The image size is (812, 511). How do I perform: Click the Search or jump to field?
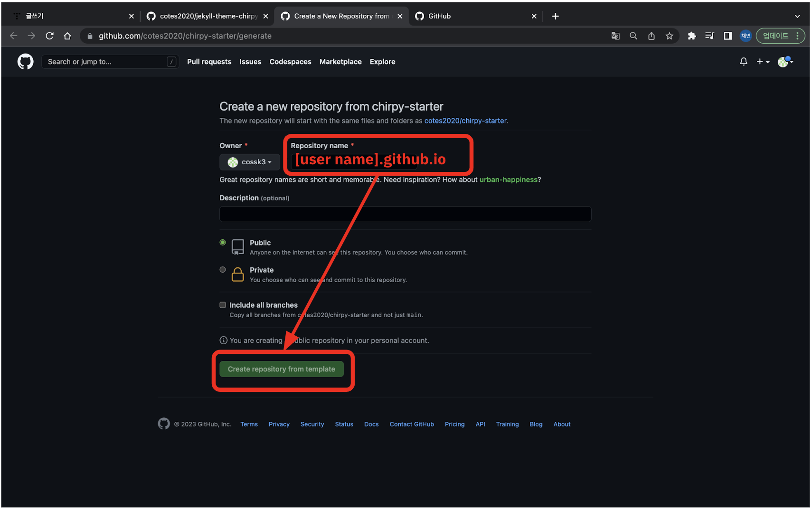pos(110,62)
